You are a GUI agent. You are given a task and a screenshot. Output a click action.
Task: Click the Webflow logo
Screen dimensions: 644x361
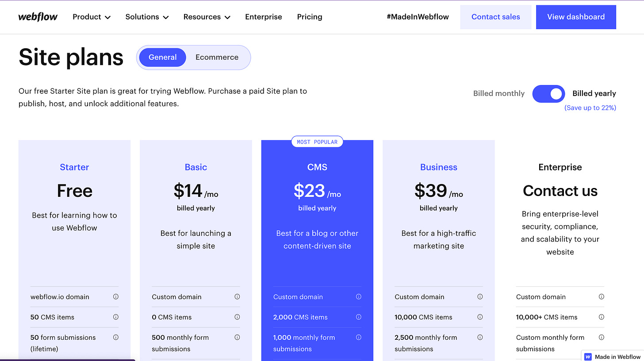(38, 17)
